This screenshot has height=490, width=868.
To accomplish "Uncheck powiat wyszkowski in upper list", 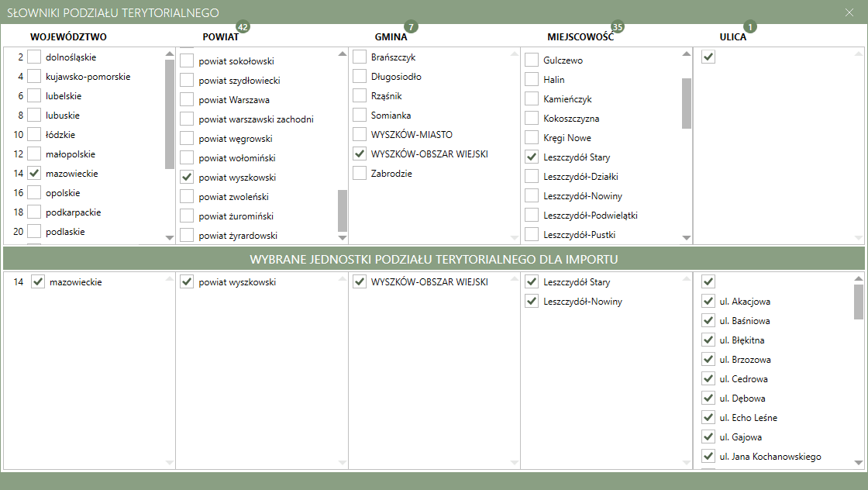I will 187,177.
